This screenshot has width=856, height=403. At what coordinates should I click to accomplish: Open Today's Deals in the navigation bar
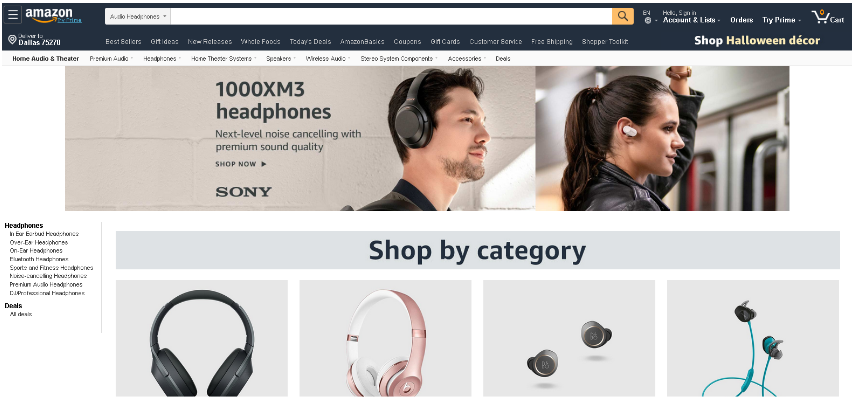tap(310, 42)
